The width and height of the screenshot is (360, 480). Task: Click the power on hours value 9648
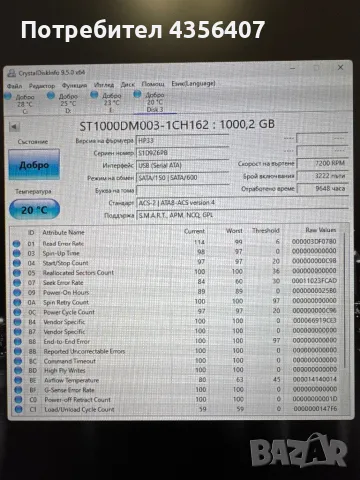click(323, 188)
